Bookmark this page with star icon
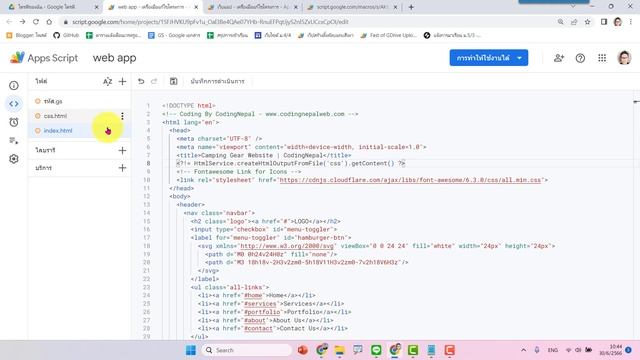This screenshot has height=360, width=640. 587,22
